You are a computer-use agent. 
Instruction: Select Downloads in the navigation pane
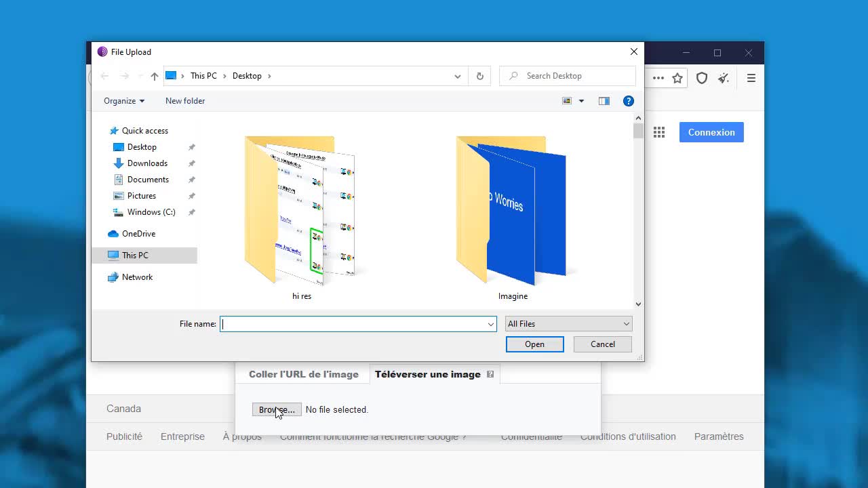pos(147,163)
